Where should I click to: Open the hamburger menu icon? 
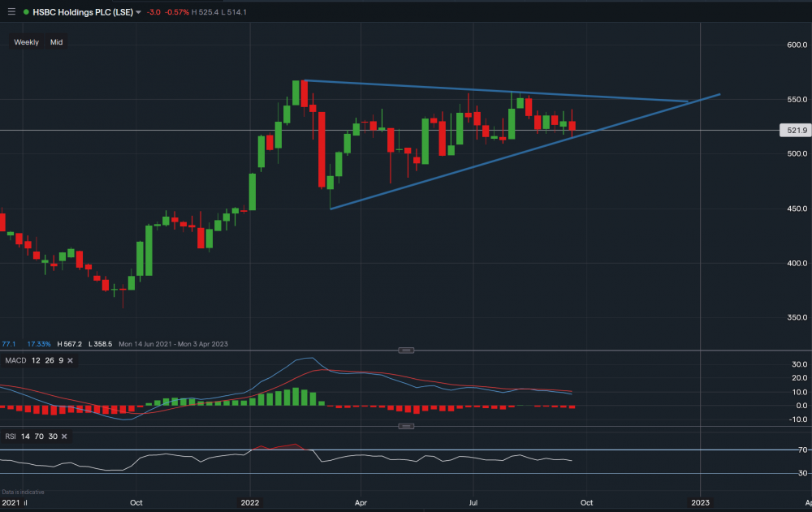11,11
